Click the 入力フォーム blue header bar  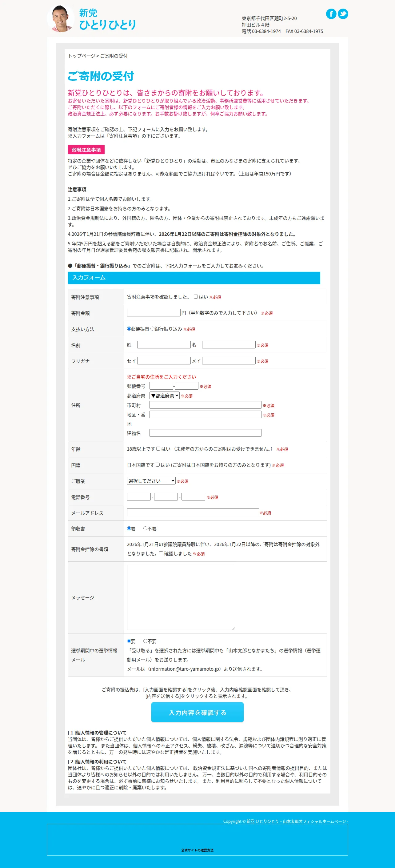point(194,278)
